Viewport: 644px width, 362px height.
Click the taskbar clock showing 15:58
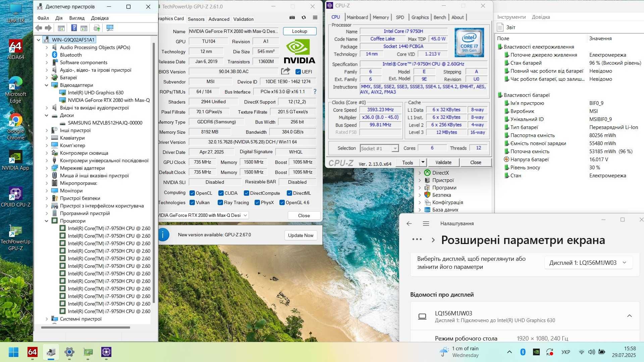pyautogui.click(x=624, y=352)
